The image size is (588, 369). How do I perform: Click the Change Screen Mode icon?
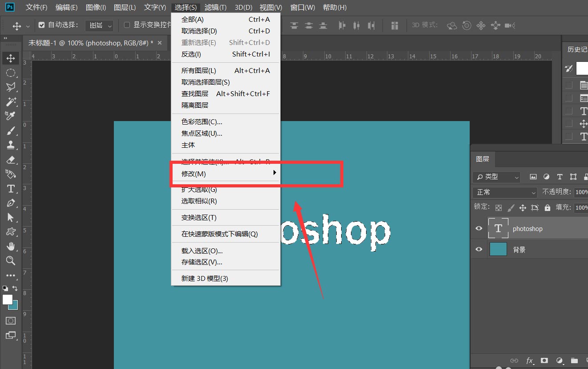pyautogui.click(x=11, y=335)
